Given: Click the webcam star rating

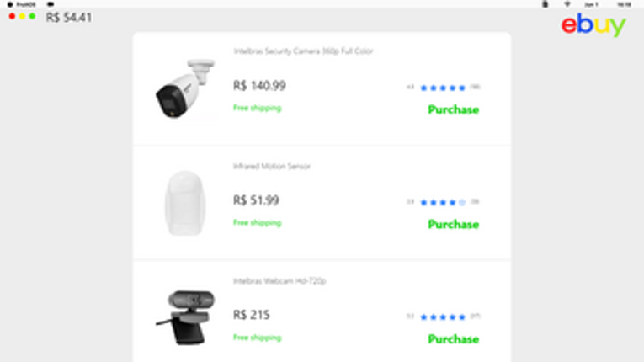Looking at the screenshot, I should [x=443, y=317].
